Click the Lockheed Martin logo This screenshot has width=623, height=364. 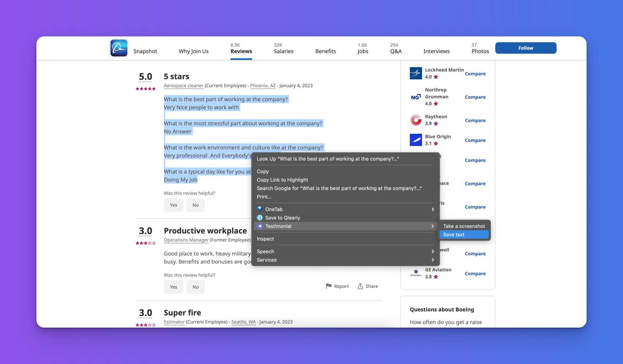click(416, 73)
